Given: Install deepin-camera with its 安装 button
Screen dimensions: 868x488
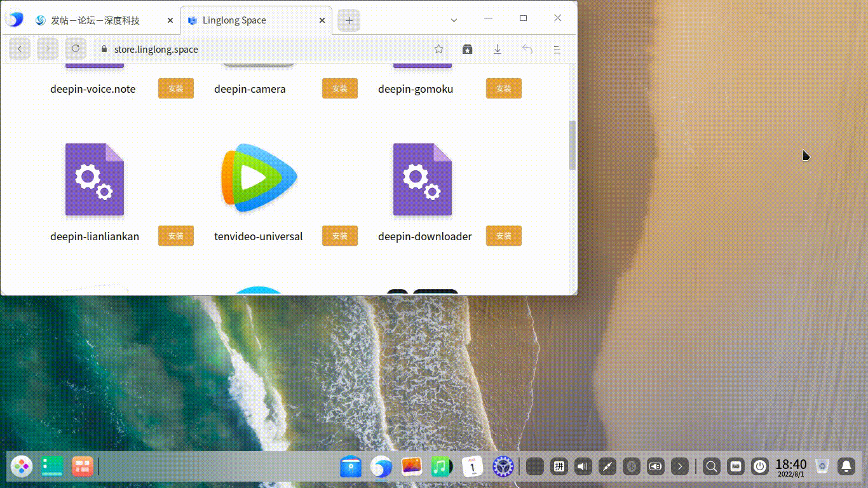Looking at the screenshot, I should [340, 88].
